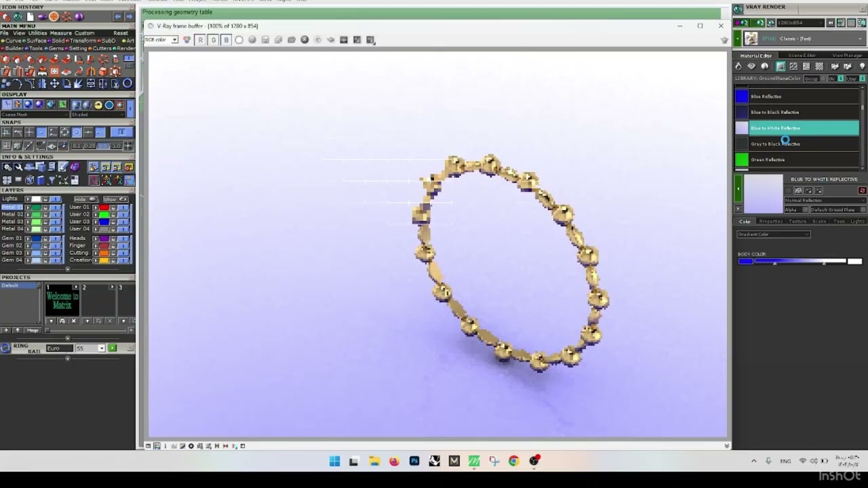Click the rewind icon in V-Ray Render header

pos(831,23)
